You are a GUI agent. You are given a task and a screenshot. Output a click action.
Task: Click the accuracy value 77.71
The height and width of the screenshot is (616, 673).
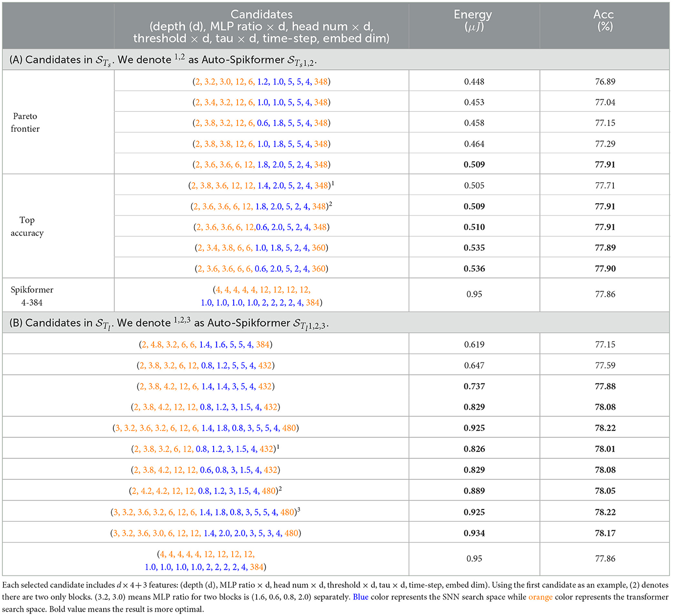pos(605,186)
